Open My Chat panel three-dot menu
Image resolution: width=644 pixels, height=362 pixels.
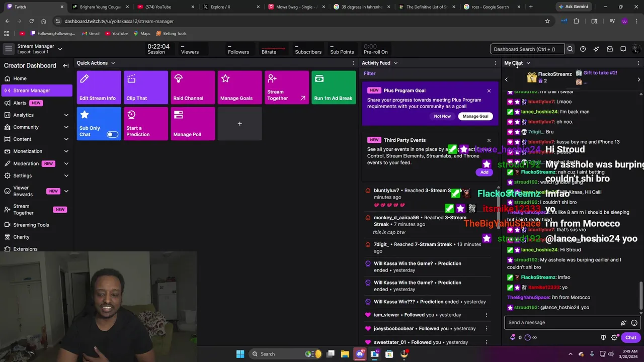638,63
